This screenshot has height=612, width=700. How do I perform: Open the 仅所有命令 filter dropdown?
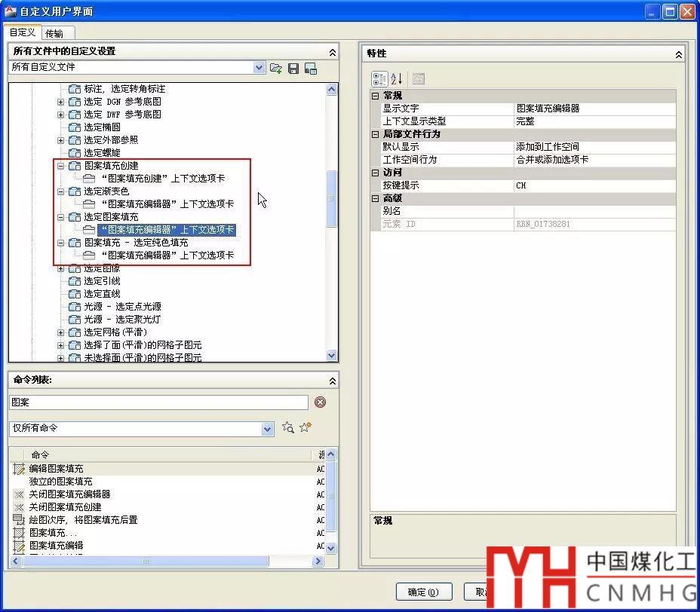tap(267, 429)
